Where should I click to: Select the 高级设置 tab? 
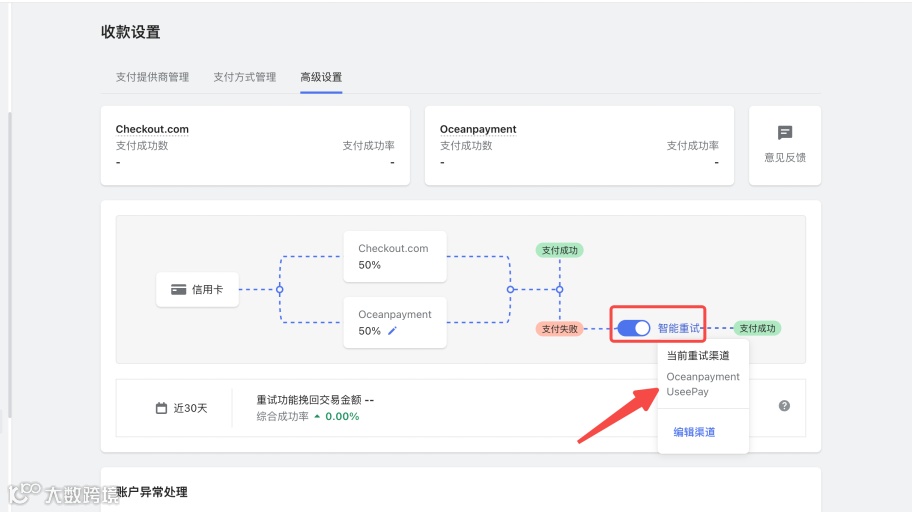(321, 77)
